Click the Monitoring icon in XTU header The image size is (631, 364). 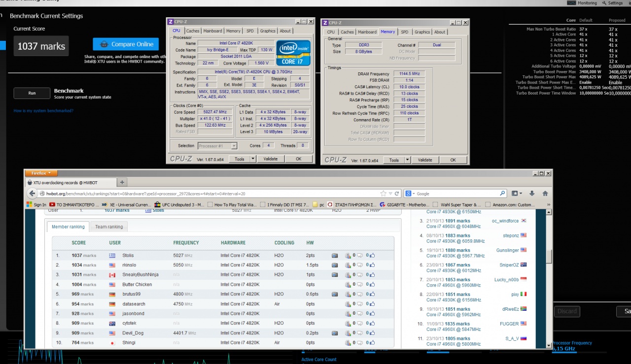[x=571, y=3]
